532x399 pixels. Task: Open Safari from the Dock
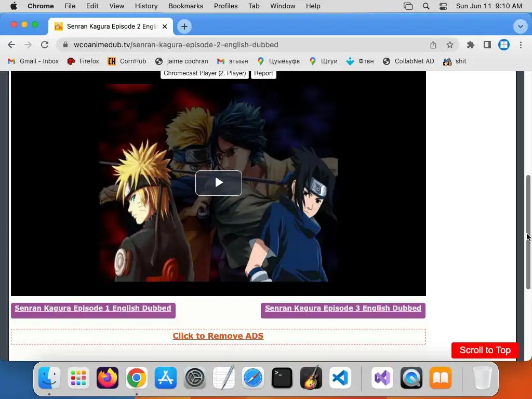click(x=253, y=378)
